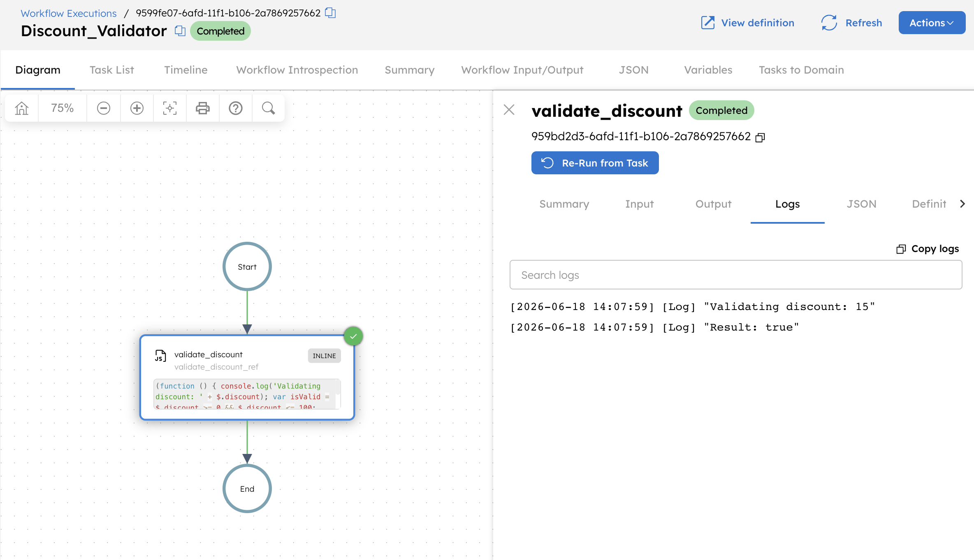
Task: Open the task panel JSON tab
Action: [x=862, y=204]
